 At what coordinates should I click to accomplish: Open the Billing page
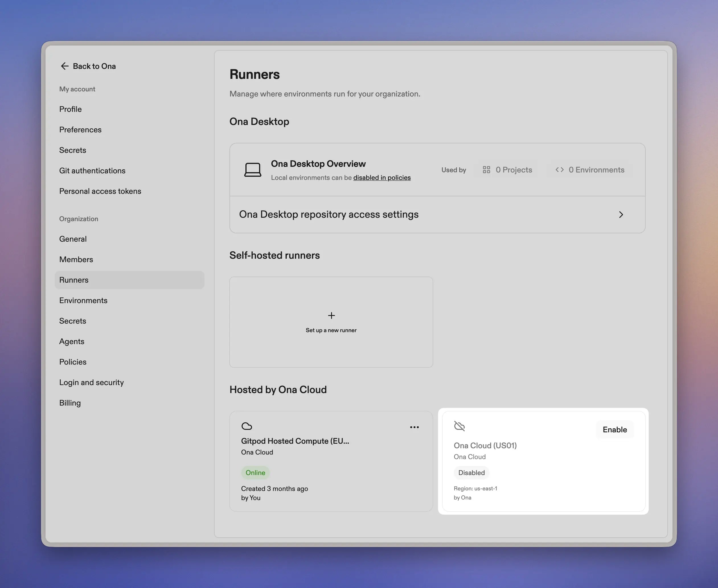(70, 403)
